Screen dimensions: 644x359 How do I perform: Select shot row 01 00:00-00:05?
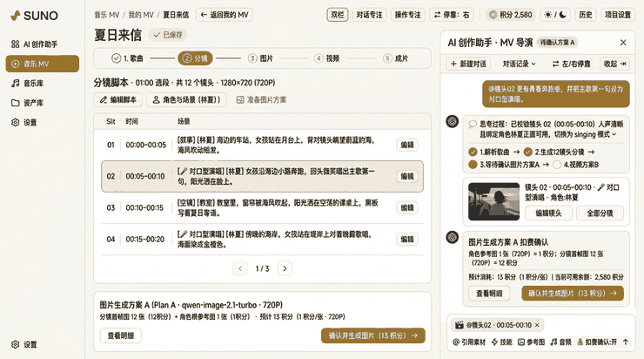point(263,145)
